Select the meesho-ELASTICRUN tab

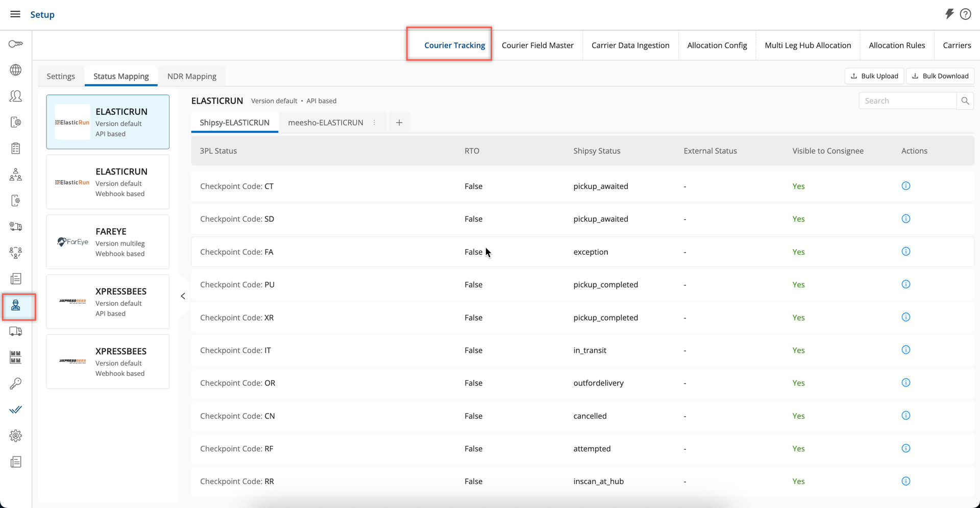(325, 123)
